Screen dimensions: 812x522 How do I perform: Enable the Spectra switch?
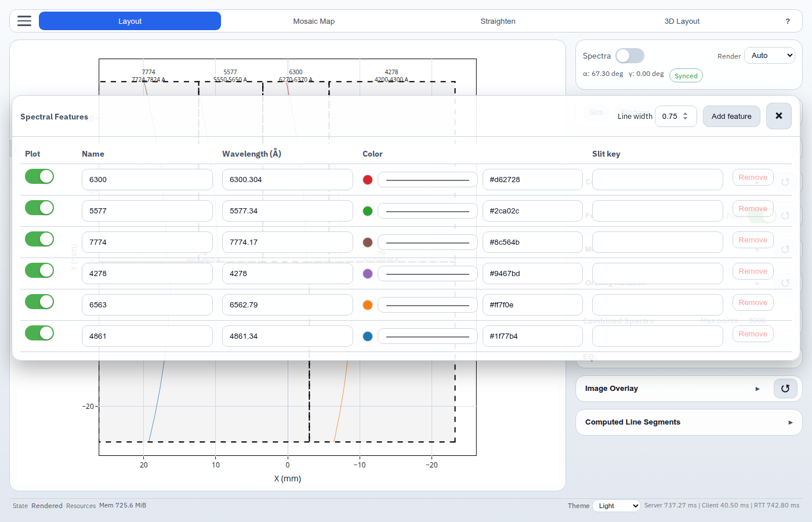pyautogui.click(x=630, y=56)
